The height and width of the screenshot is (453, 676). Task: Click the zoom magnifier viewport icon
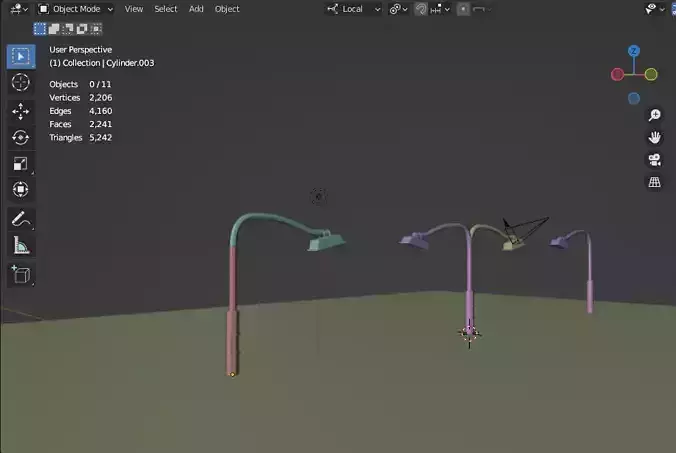point(654,115)
